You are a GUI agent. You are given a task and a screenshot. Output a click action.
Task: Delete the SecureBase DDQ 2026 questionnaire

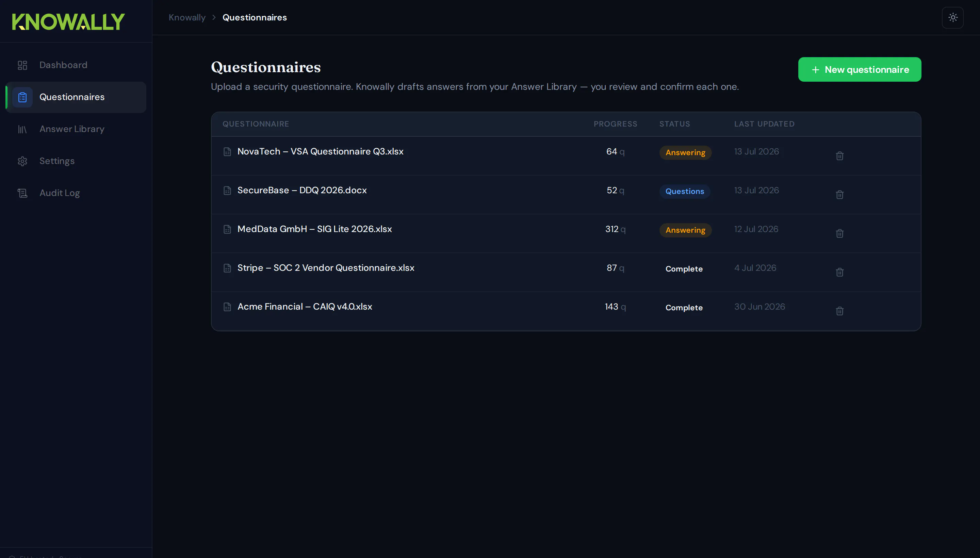[839, 194]
